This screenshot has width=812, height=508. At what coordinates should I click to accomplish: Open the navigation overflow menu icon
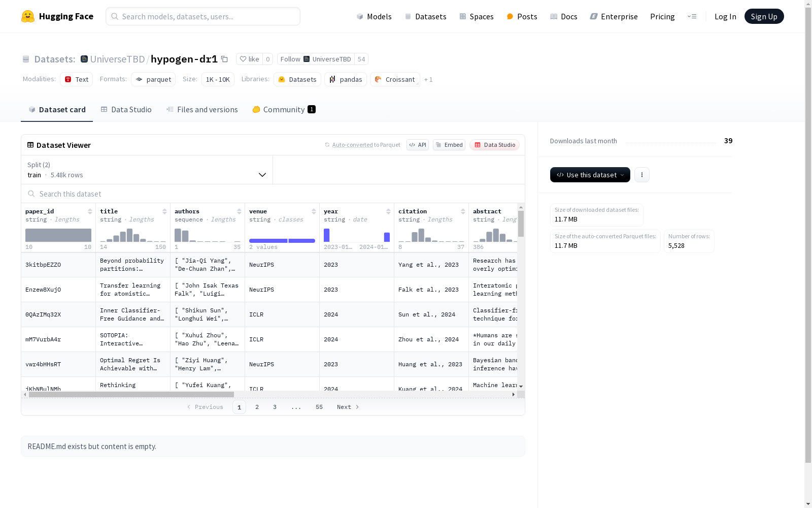click(692, 16)
